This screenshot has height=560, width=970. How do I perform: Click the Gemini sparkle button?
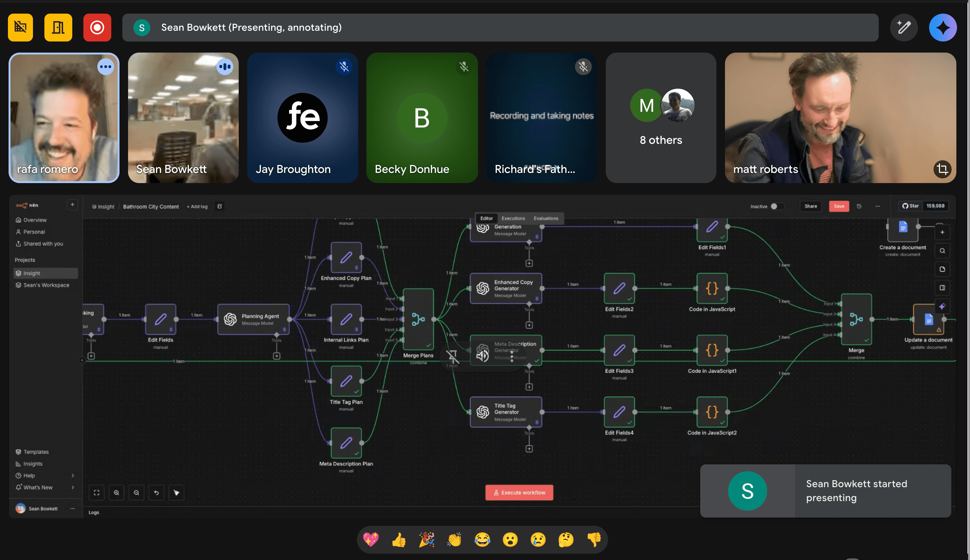[942, 28]
